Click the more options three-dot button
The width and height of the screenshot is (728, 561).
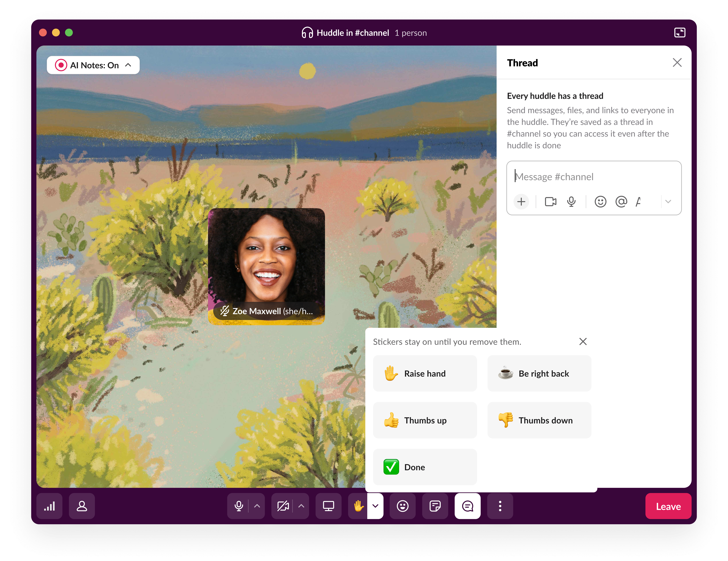pyautogui.click(x=500, y=506)
